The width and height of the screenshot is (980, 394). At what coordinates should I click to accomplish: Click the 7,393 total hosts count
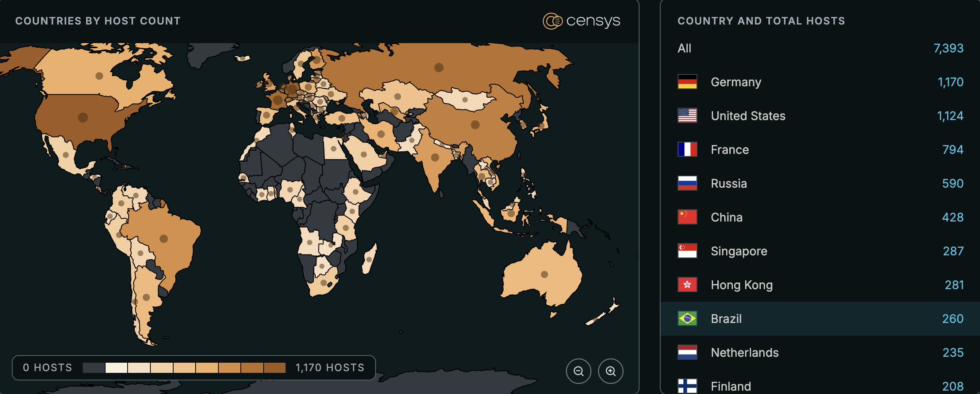(948, 48)
